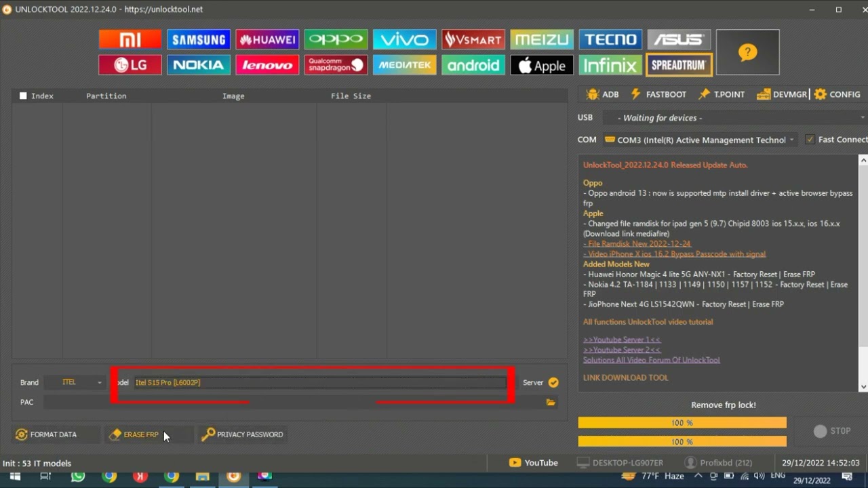Click the STOP button
The image size is (868, 488).
832,431
